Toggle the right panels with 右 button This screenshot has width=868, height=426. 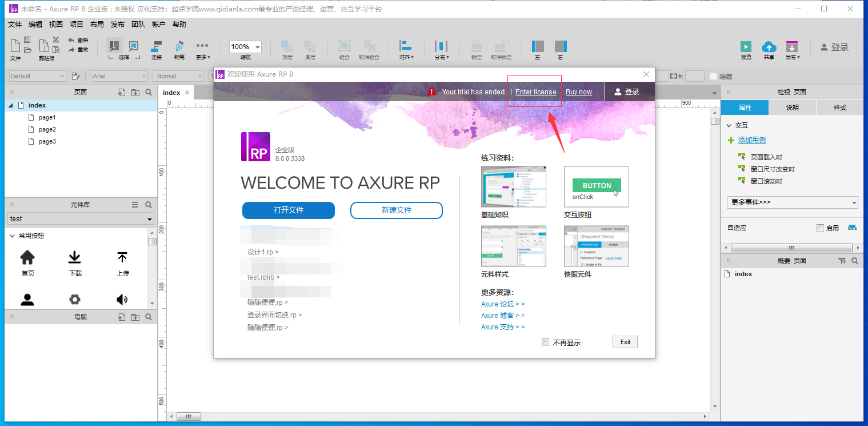[561, 46]
